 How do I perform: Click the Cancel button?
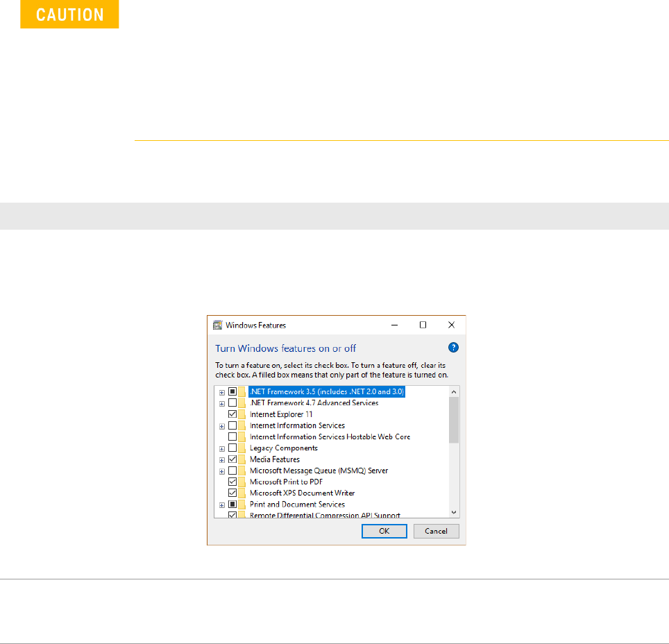coord(436,531)
